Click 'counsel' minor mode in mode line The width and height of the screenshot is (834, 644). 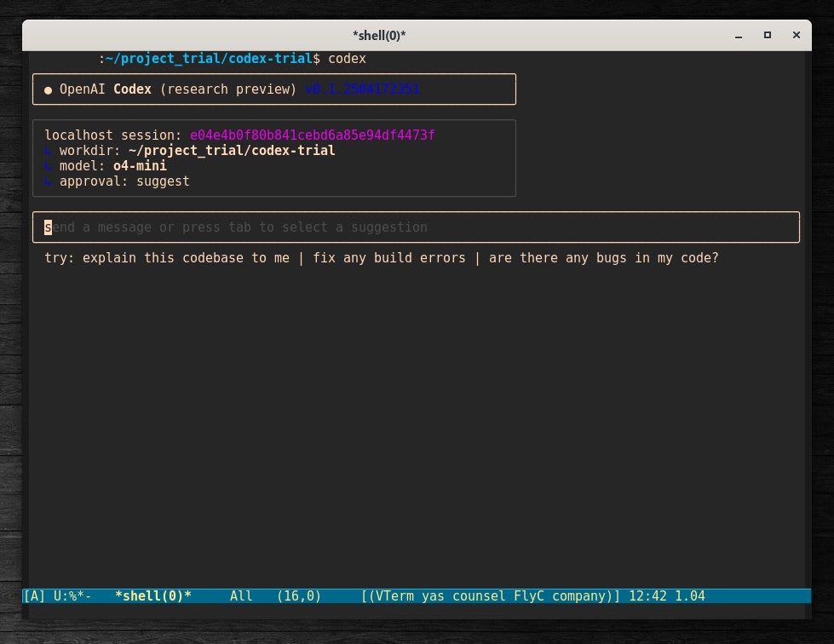pyautogui.click(x=479, y=596)
